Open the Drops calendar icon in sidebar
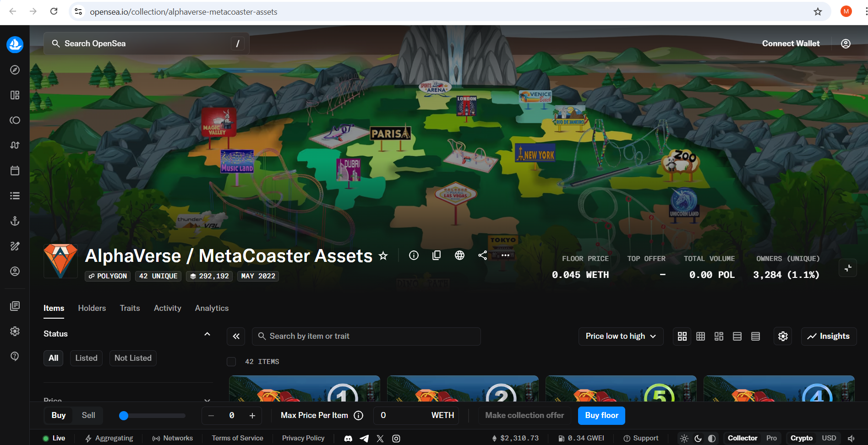Screen dimensions: 868x445 (15, 170)
